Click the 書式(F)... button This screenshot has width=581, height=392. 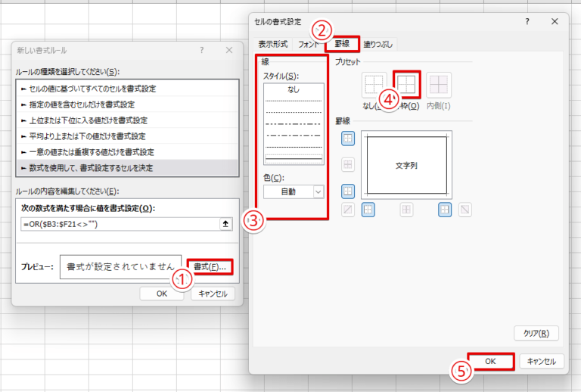click(x=210, y=266)
